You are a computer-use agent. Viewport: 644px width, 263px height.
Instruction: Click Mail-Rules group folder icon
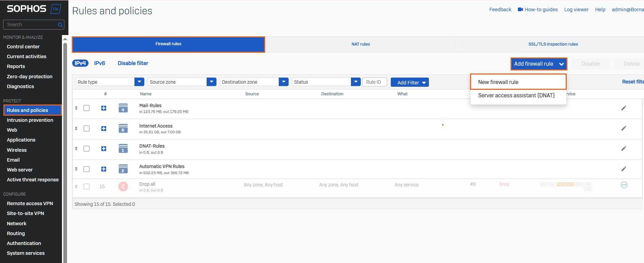[123, 108]
